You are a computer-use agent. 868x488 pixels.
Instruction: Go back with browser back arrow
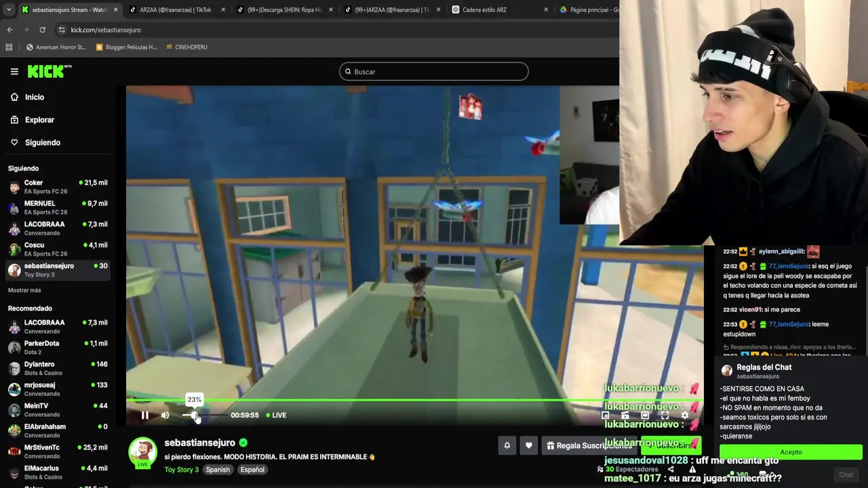tap(9, 30)
